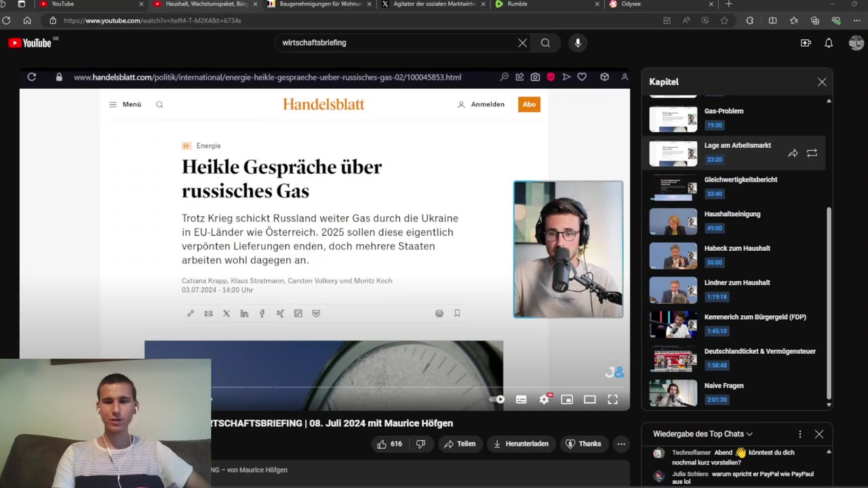The image size is (868, 488).
Task: Toggle fullscreen for the video
Action: (612, 399)
